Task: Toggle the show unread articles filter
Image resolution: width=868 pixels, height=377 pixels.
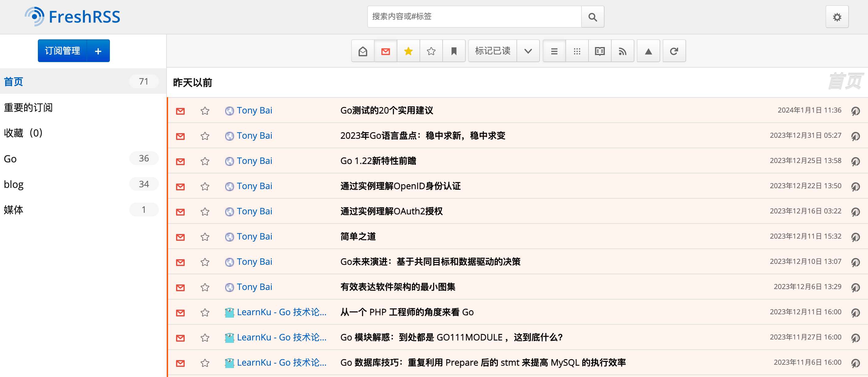Action: pyautogui.click(x=385, y=51)
